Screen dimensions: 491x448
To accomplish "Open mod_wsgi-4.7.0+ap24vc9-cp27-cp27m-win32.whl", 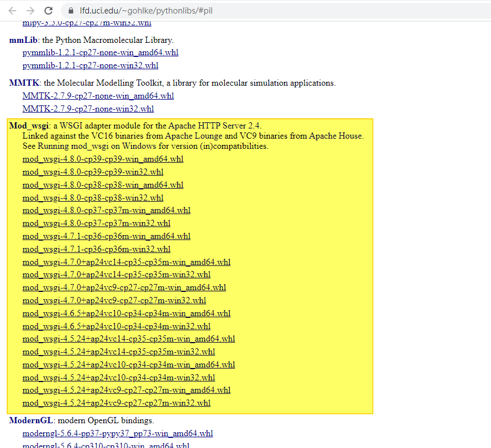I will (x=114, y=301).
